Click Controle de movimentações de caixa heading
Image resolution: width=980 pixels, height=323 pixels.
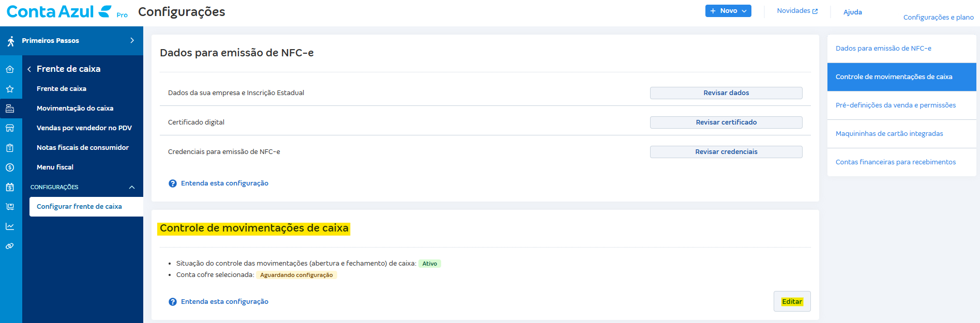[254, 228]
